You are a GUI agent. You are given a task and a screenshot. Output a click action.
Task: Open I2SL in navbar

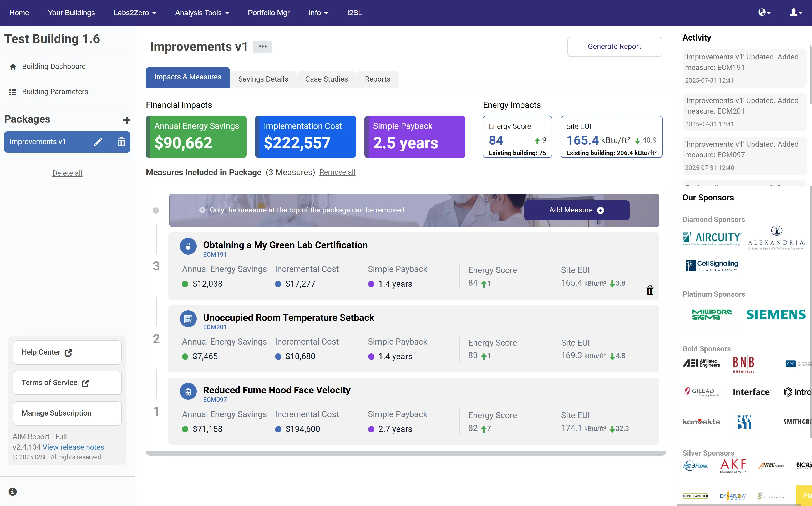click(x=354, y=13)
